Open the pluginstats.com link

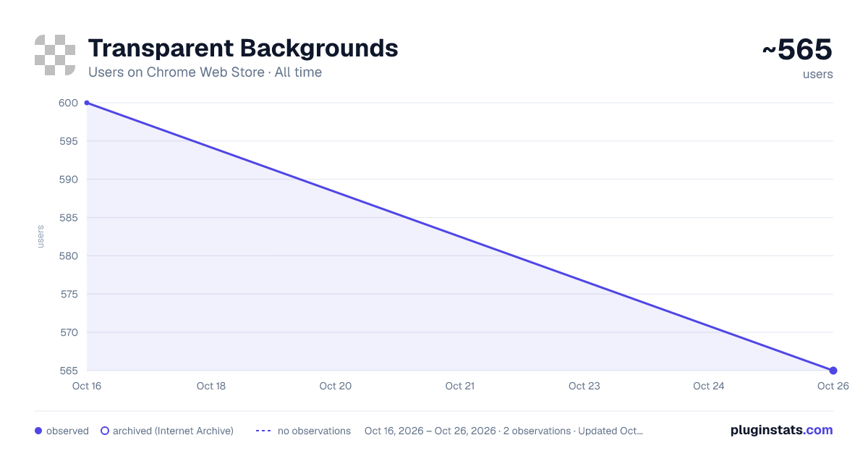coord(782,430)
